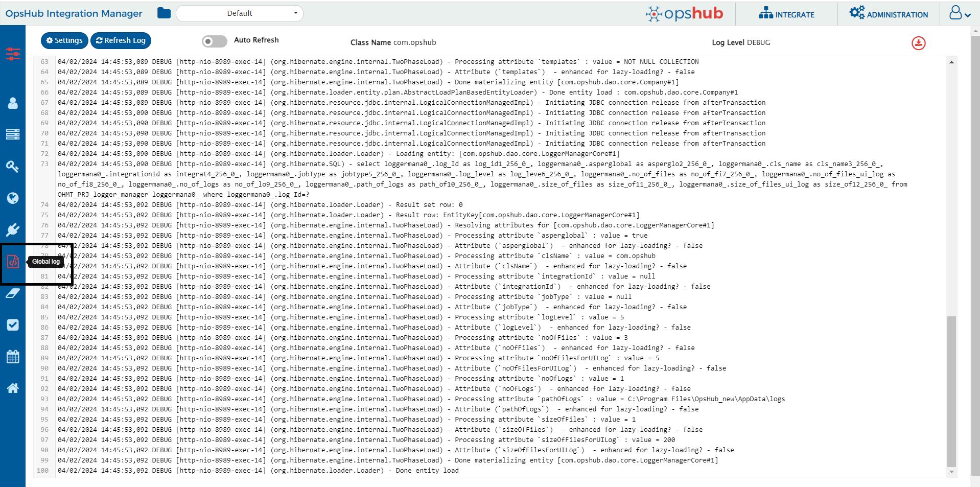980x487 pixels.
Task: Select the checkmark box icon in sidebar
Action: point(13,325)
